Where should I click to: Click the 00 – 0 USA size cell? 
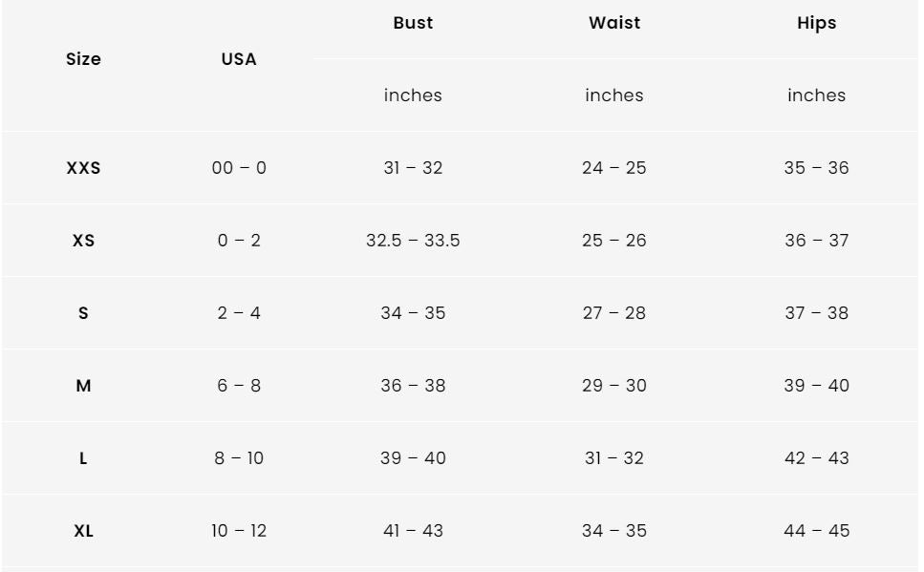pos(239,168)
